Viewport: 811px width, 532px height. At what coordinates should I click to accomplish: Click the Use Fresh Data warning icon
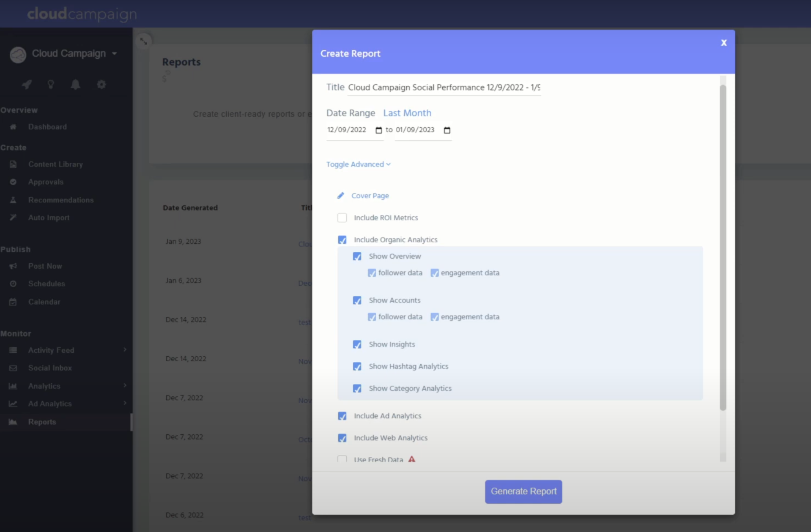point(412,459)
